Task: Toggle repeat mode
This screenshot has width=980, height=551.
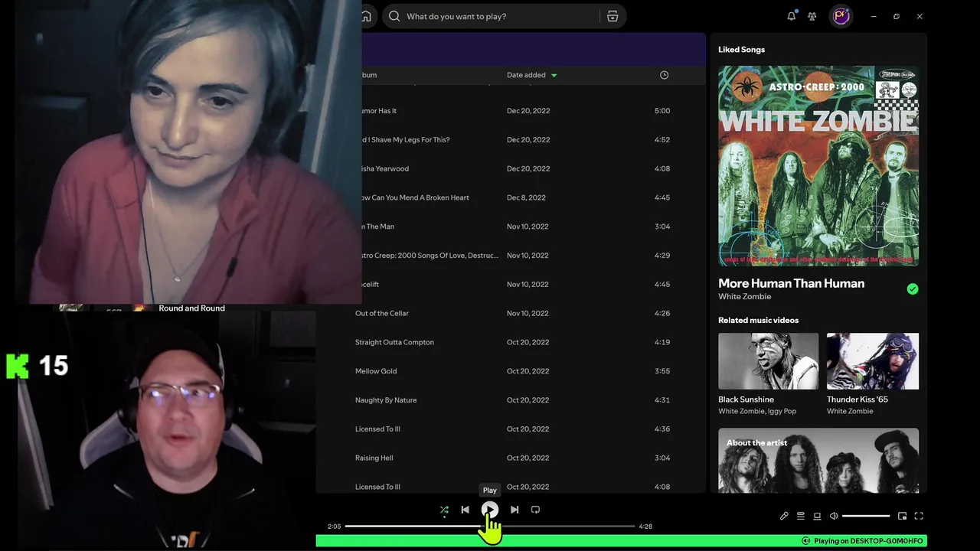Action: [x=535, y=510]
